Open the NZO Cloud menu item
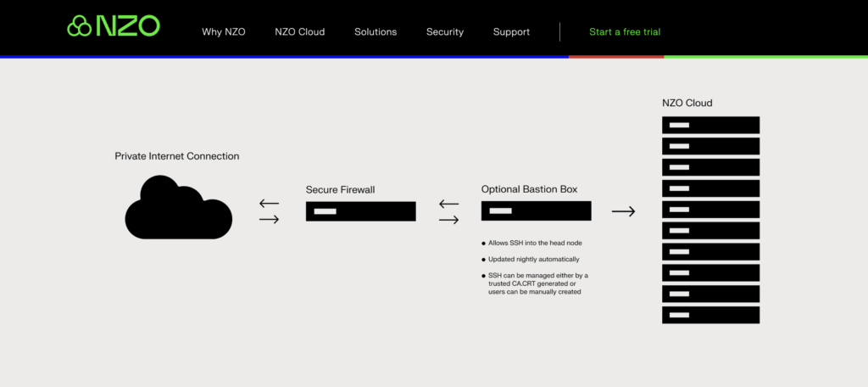This screenshot has height=387, width=868. click(x=299, y=32)
